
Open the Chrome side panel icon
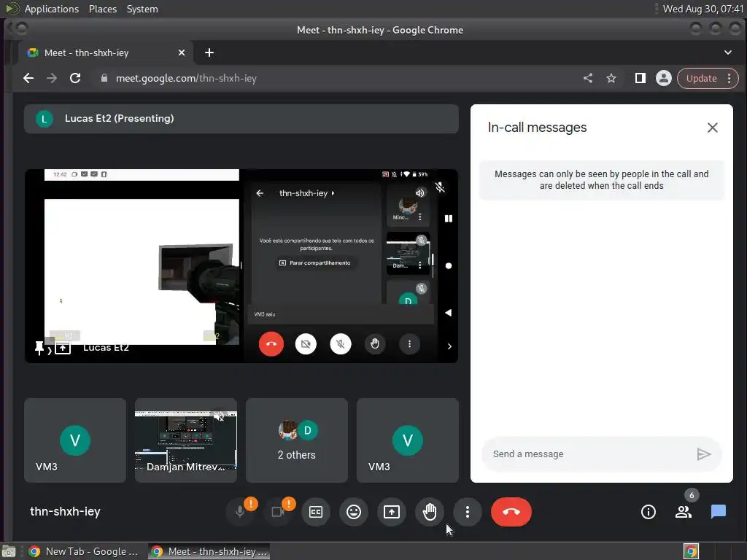point(640,78)
